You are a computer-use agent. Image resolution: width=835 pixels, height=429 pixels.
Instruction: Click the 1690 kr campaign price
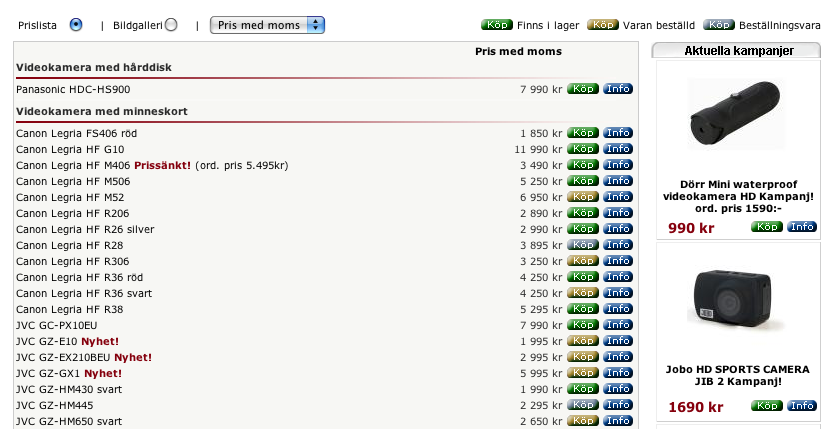(695, 407)
